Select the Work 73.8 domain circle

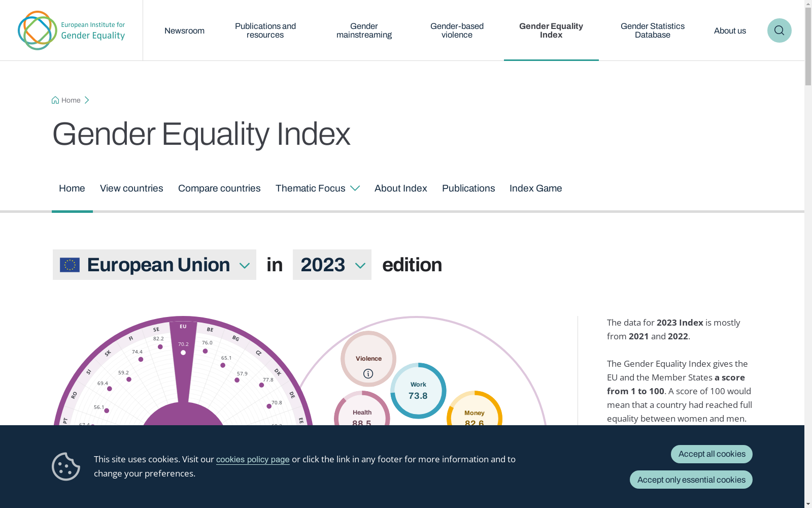(418, 391)
